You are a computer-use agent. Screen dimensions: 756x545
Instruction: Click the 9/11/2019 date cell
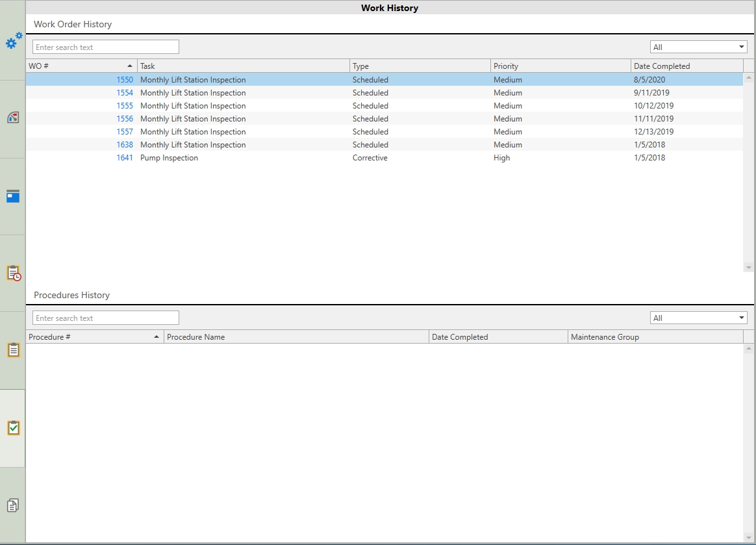click(x=651, y=93)
